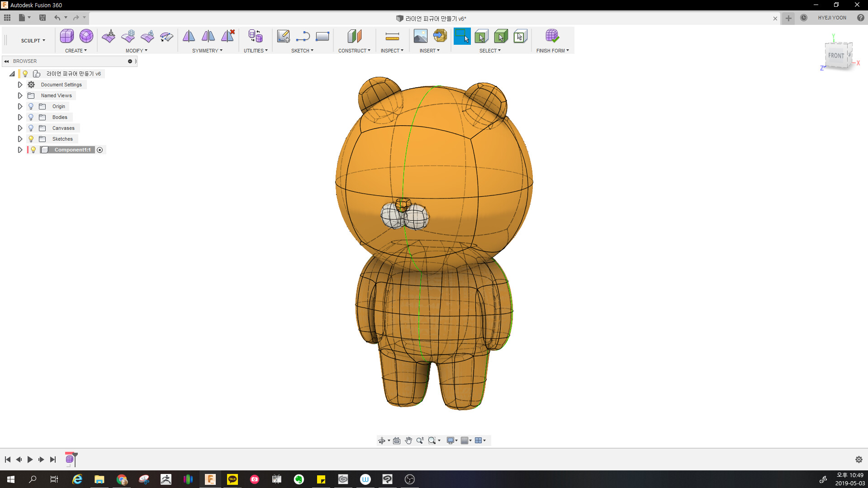Select the Create Box sculpt tool
Image resolution: width=868 pixels, height=488 pixels.
pyautogui.click(x=67, y=36)
